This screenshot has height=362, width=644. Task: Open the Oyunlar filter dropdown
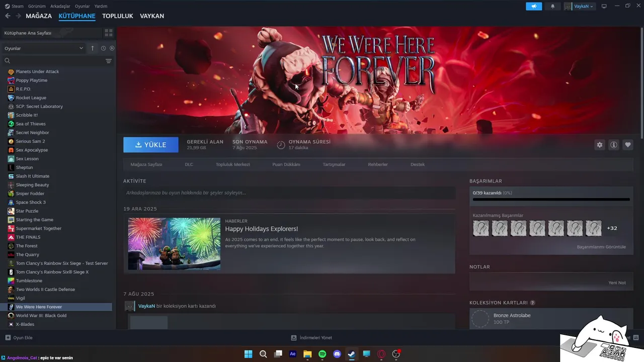(x=44, y=48)
